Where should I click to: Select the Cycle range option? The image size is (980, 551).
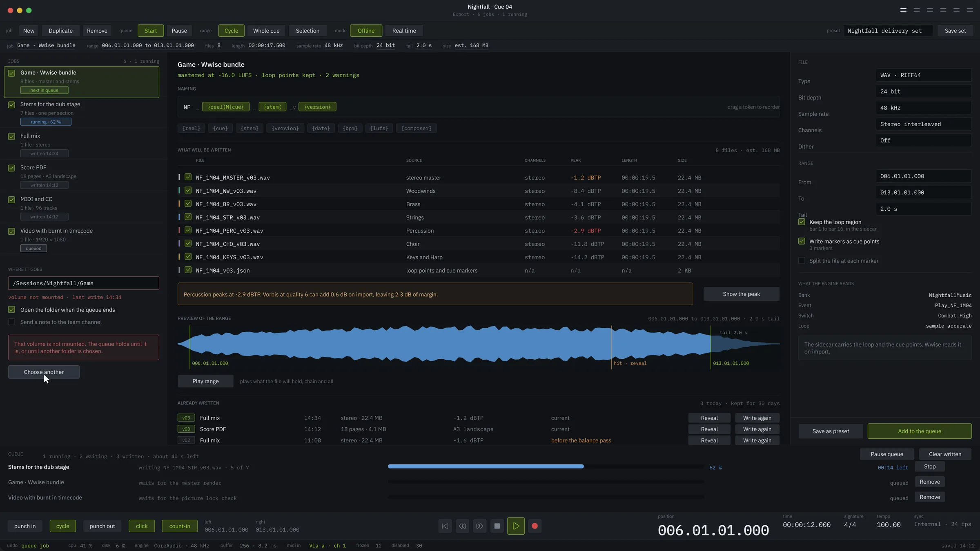click(x=231, y=31)
